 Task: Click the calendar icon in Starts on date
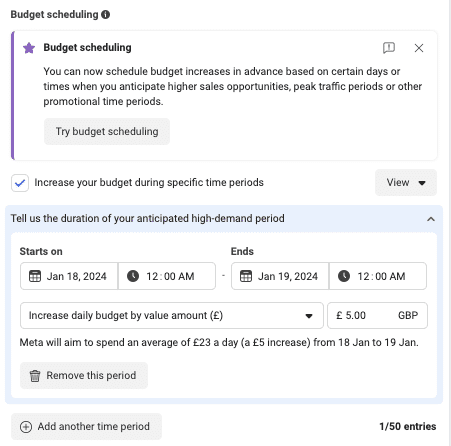pyautogui.click(x=35, y=276)
